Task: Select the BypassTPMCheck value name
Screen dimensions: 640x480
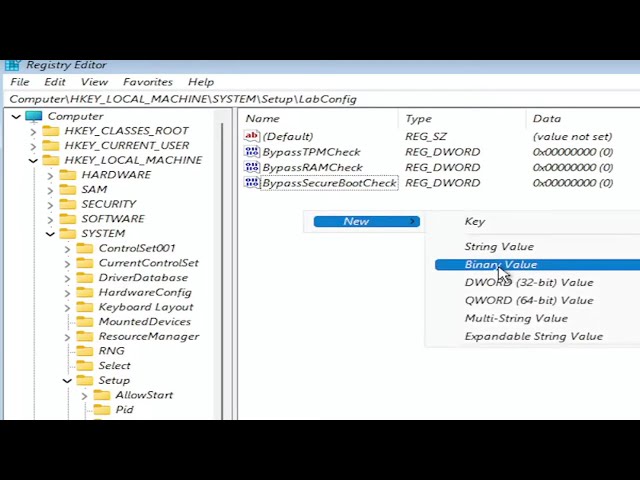Action: pyautogui.click(x=311, y=152)
